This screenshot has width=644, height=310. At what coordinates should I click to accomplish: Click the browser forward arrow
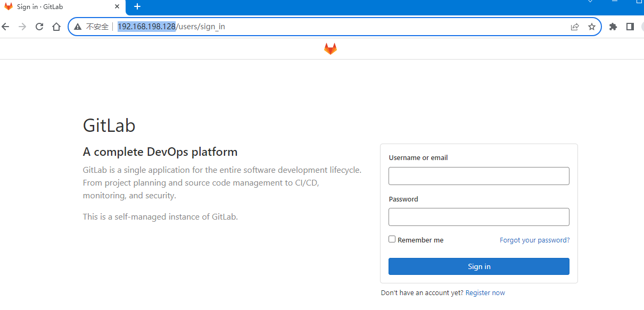coord(22,27)
